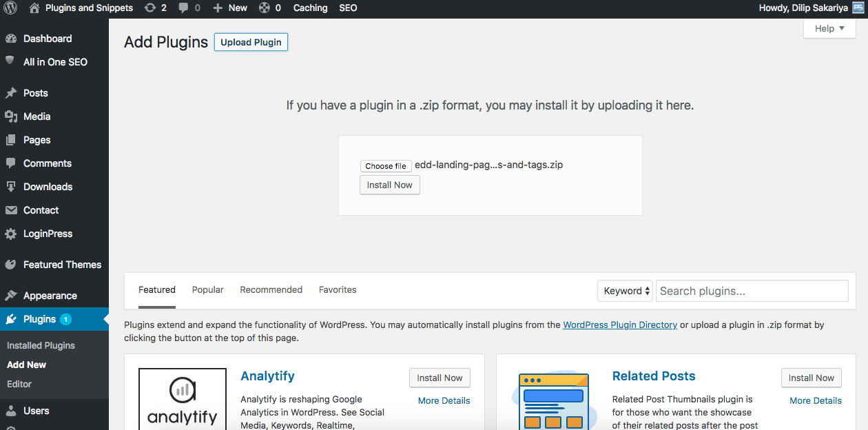Switch to the Favorites tab
868x430 pixels.
[x=338, y=290]
